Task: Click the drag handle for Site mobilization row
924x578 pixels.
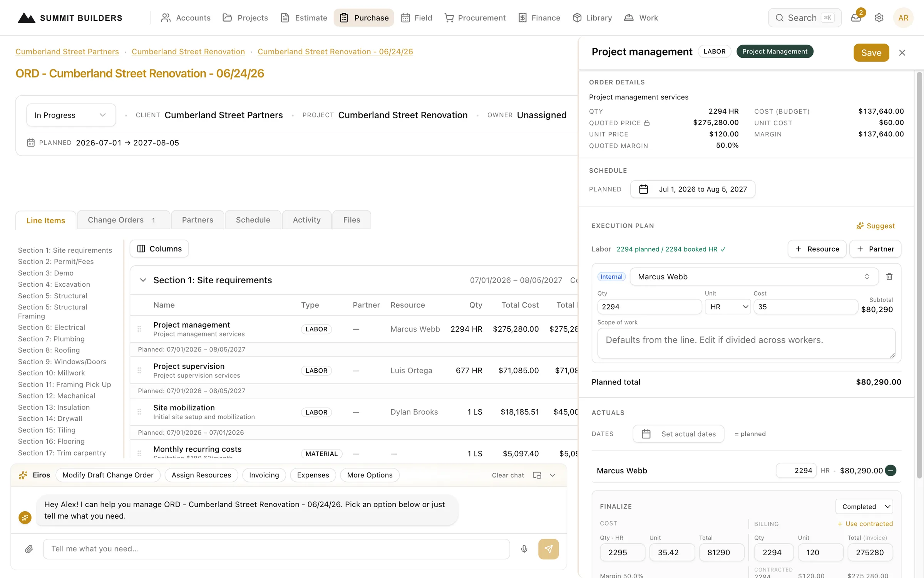Action: pyautogui.click(x=139, y=412)
